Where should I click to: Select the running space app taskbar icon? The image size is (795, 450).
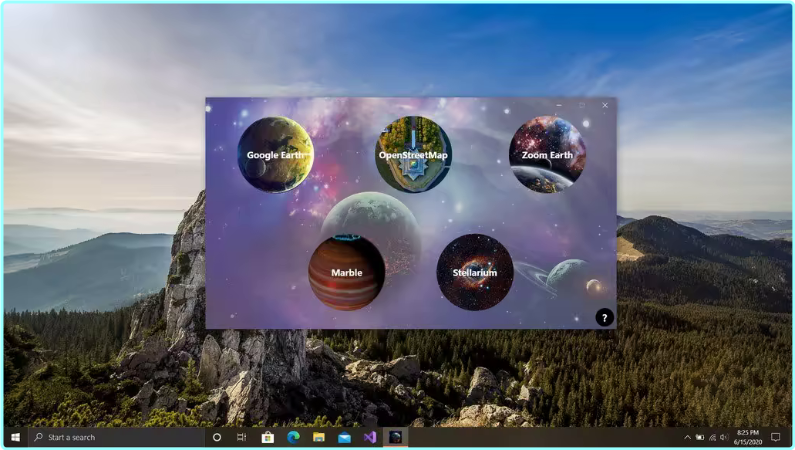[x=395, y=437]
